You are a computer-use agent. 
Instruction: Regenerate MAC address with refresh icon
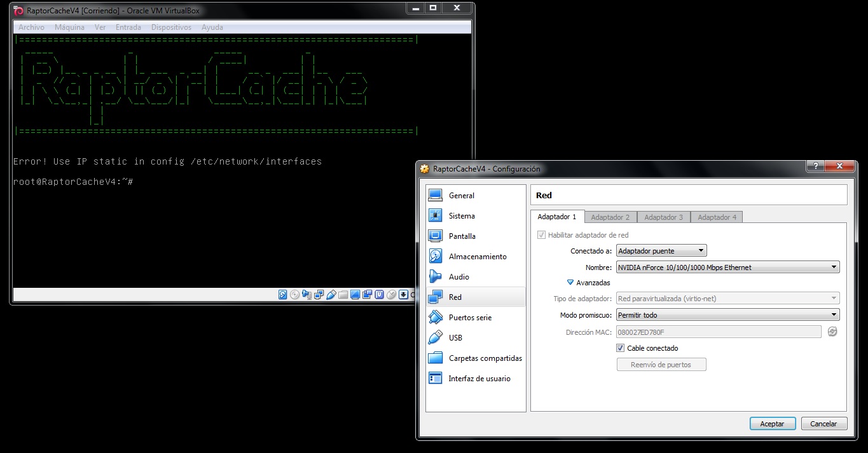tap(832, 332)
